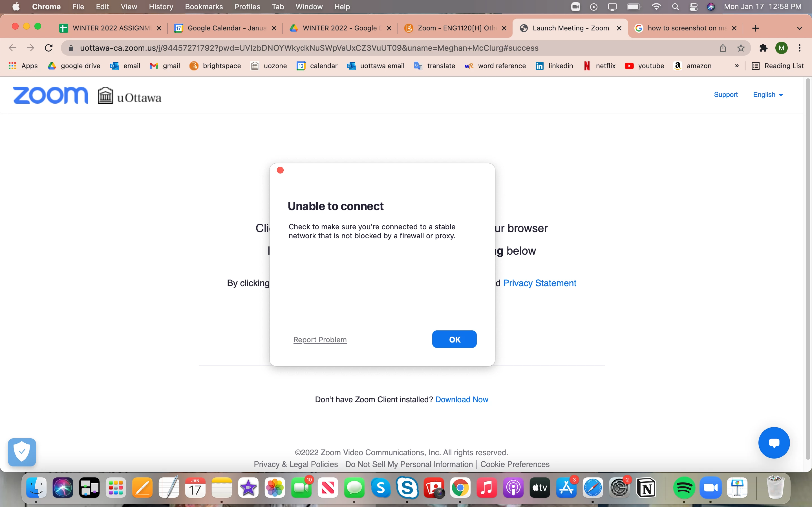Image resolution: width=812 pixels, height=507 pixels.
Task: Expand the hidden bookmarks overflow chevron
Action: [737, 66]
